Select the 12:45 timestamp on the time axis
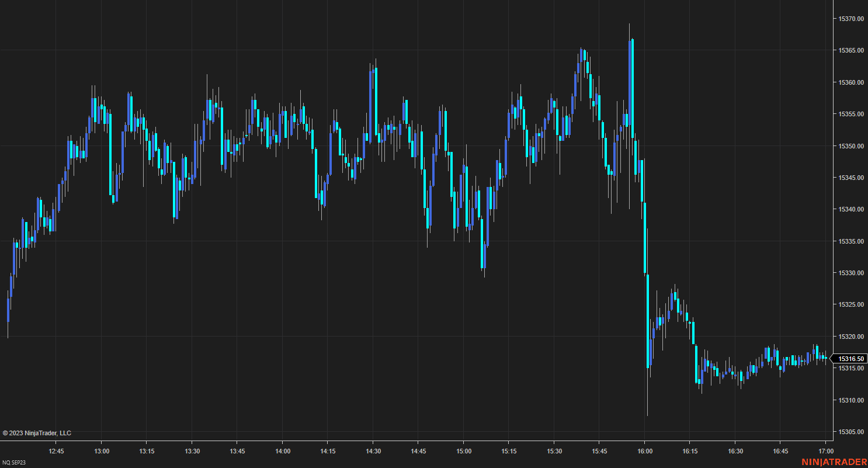 (x=56, y=451)
